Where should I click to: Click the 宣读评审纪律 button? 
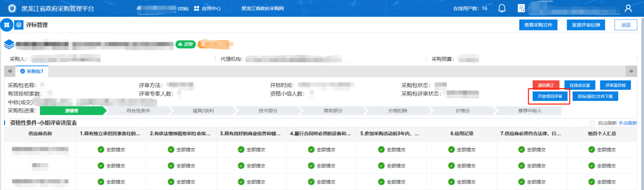(586, 25)
